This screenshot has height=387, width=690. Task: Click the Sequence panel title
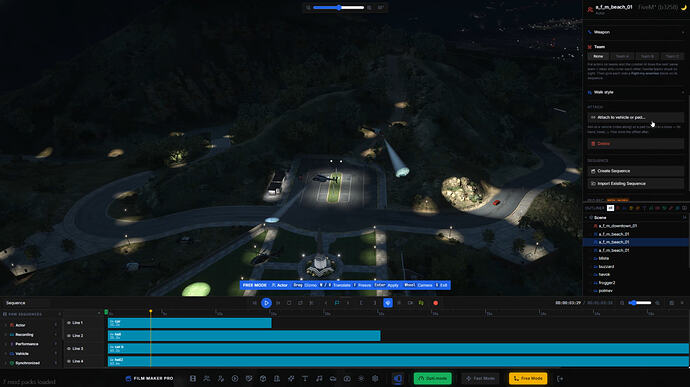pos(16,303)
